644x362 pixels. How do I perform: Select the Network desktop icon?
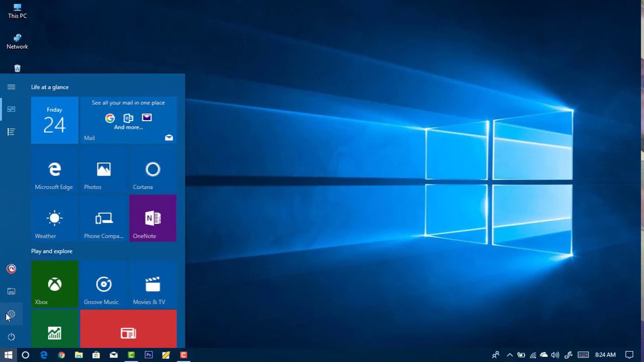coord(17,42)
